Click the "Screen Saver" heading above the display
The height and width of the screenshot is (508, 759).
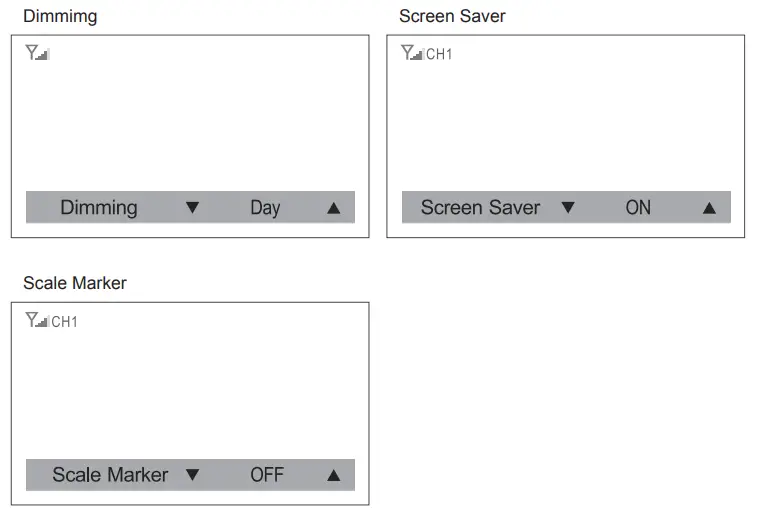452,16
